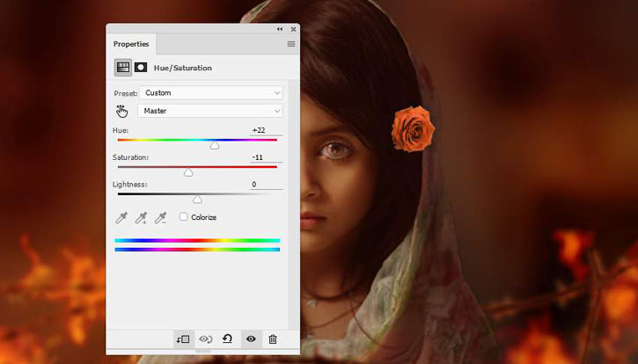
Task: Click the Lightness label
Action: (129, 185)
